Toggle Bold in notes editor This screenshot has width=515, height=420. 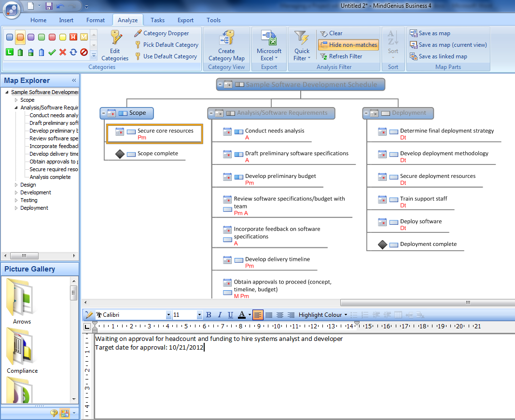[x=209, y=315]
